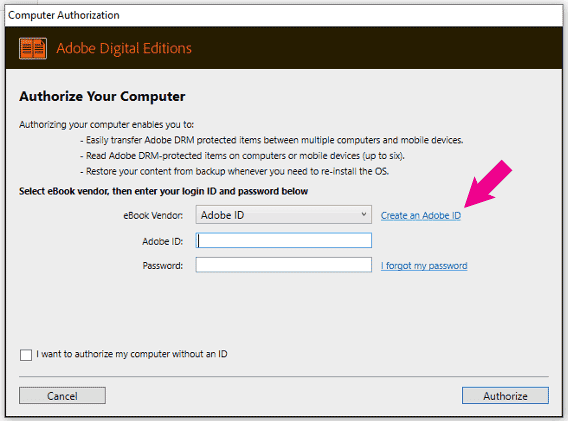
Task: Click the Authorize button
Action: coord(505,396)
